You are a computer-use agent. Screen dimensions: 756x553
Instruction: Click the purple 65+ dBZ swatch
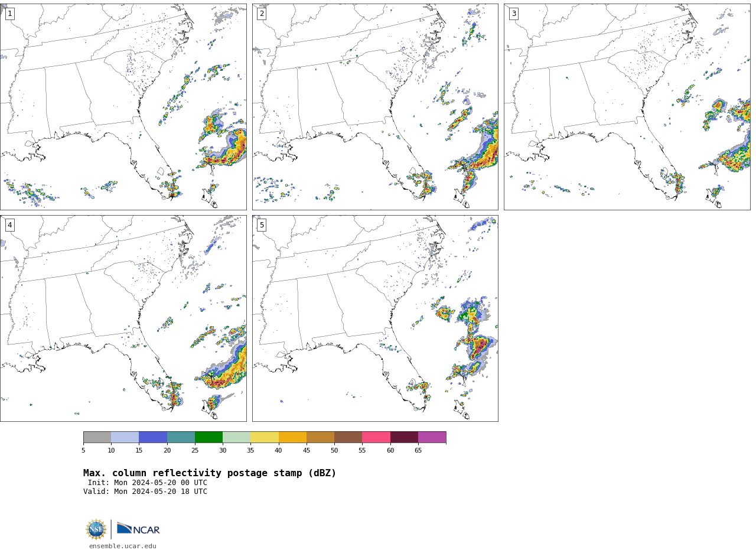[432, 437]
